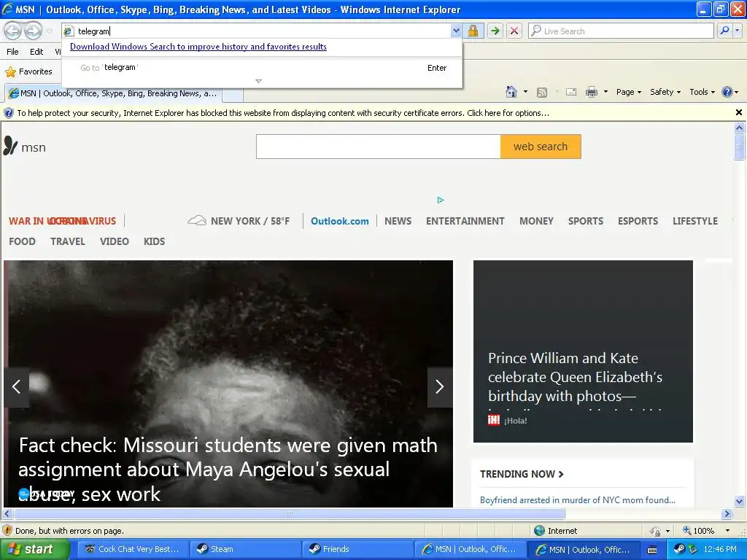747x560 pixels.
Task: Click the horizontal scrollbar right arrow
Action: pos(727,514)
